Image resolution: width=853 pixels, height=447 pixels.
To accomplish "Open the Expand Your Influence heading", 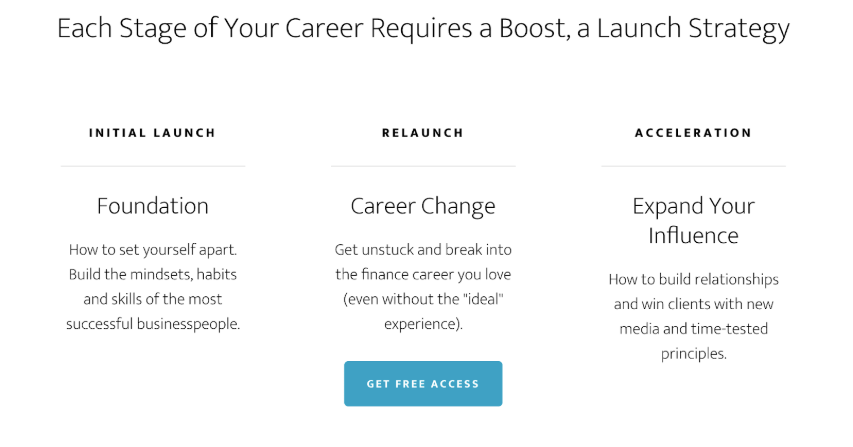I will coord(693,221).
